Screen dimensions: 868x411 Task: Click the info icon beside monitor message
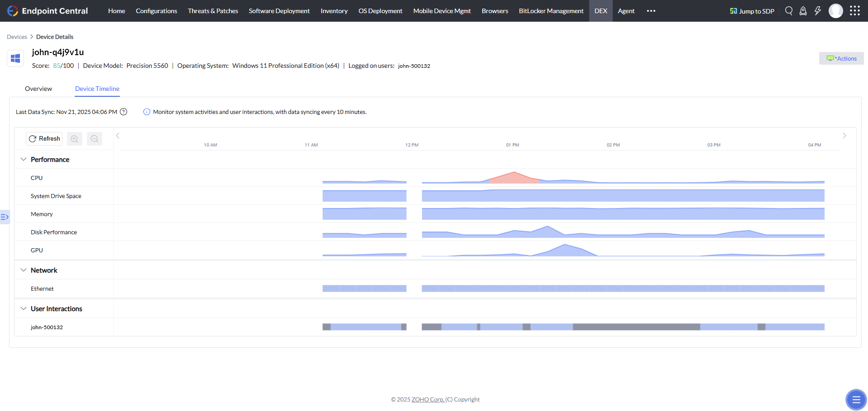147,112
